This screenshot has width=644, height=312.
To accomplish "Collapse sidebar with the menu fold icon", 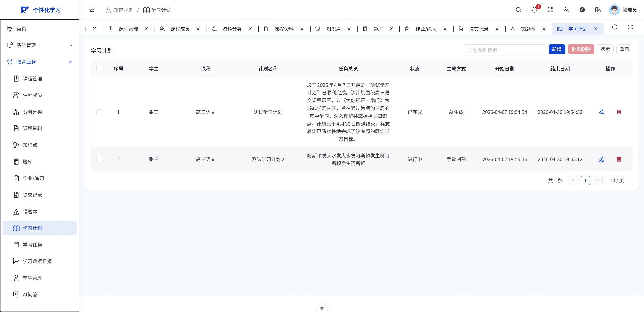I will (92, 10).
